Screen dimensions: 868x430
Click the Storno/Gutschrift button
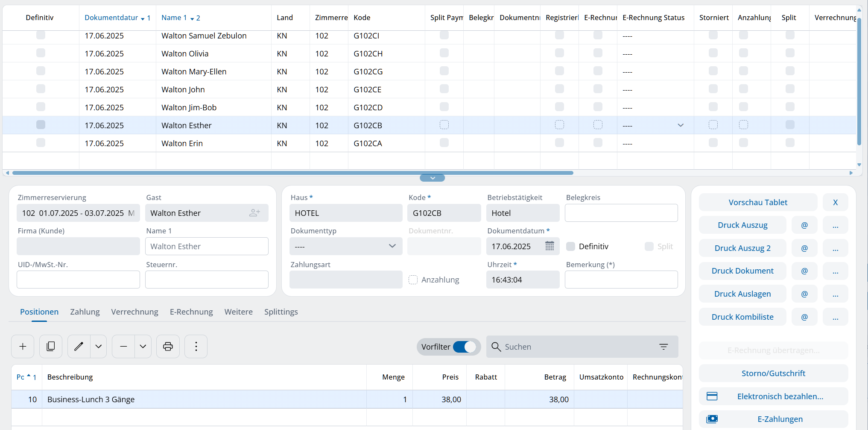point(773,373)
